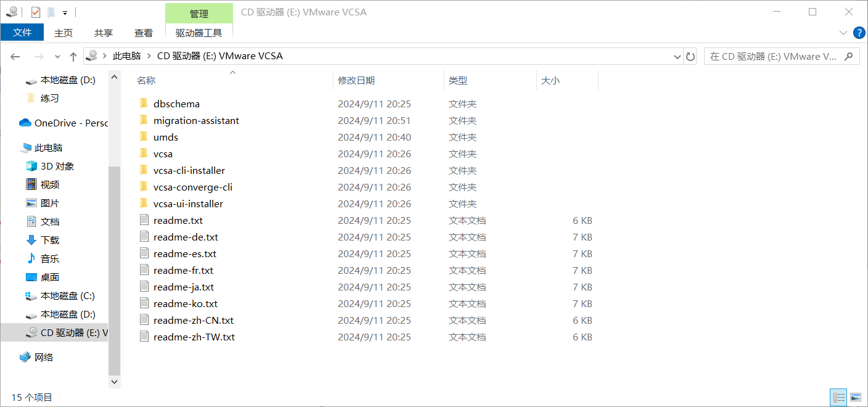Switch to the 共享 ribbon tab
868x407 pixels.
pyautogui.click(x=104, y=33)
